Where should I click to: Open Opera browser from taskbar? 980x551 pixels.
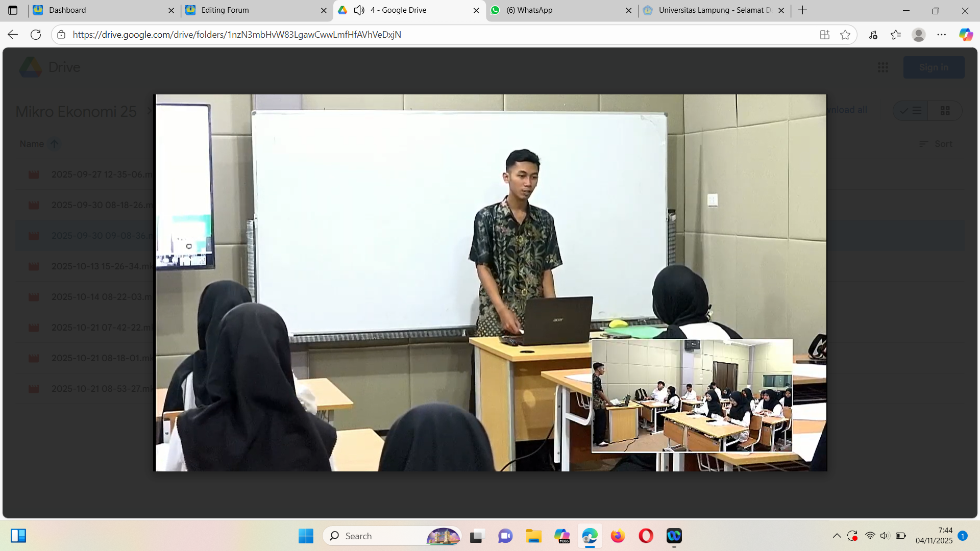[x=646, y=536]
